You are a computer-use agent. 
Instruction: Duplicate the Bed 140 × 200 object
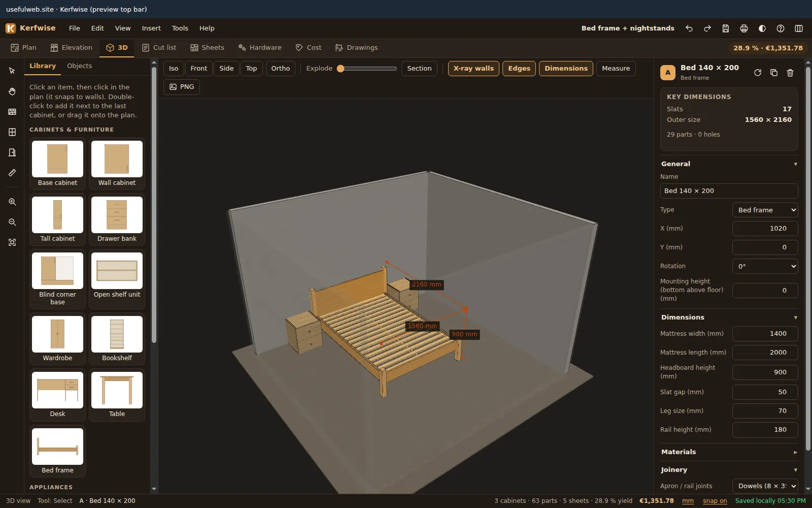pos(774,73)
